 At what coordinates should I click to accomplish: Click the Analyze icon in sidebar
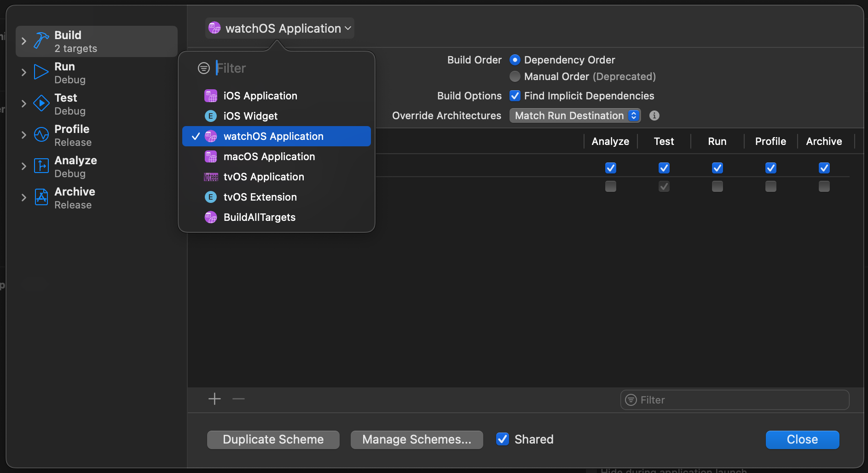tap(41, 166)
